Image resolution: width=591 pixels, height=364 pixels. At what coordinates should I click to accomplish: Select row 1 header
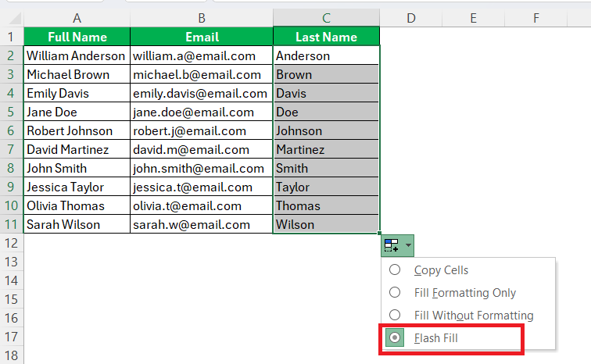point(11,37)
